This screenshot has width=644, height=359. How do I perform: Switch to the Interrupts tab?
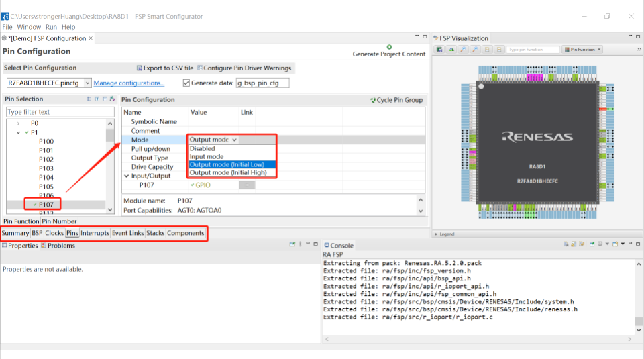pos(95,233)
